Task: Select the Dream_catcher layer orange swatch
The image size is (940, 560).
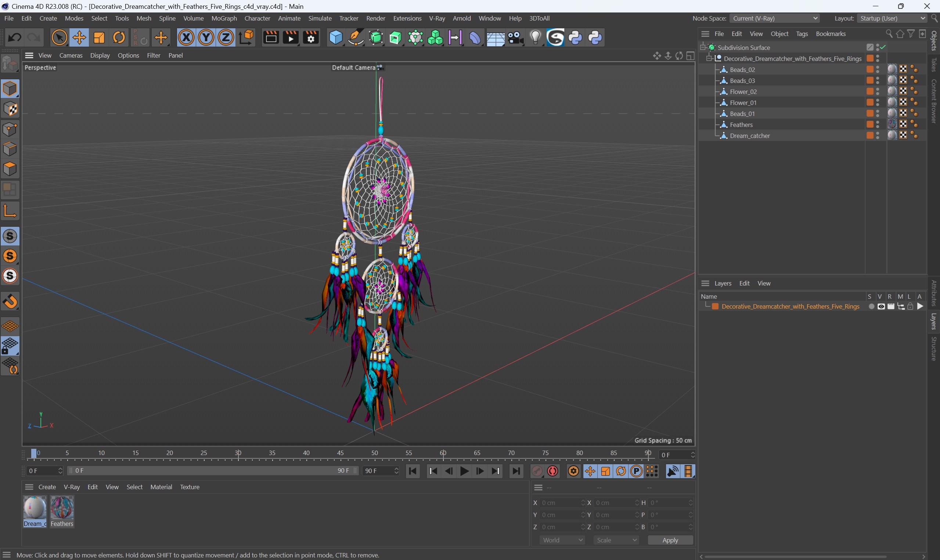Action: click(x=871, y=135)
